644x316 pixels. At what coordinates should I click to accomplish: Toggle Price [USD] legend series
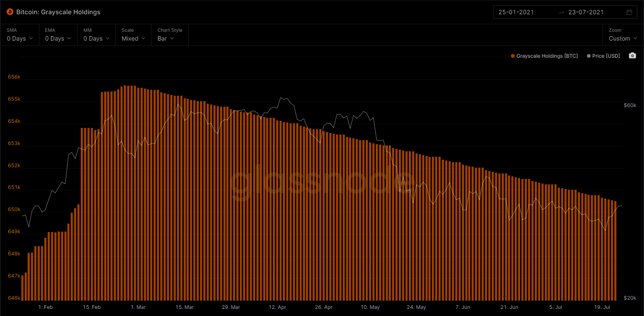pos(603,56)
